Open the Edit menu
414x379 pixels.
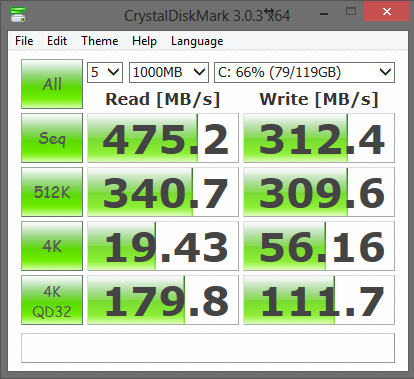tap(57, 41)
